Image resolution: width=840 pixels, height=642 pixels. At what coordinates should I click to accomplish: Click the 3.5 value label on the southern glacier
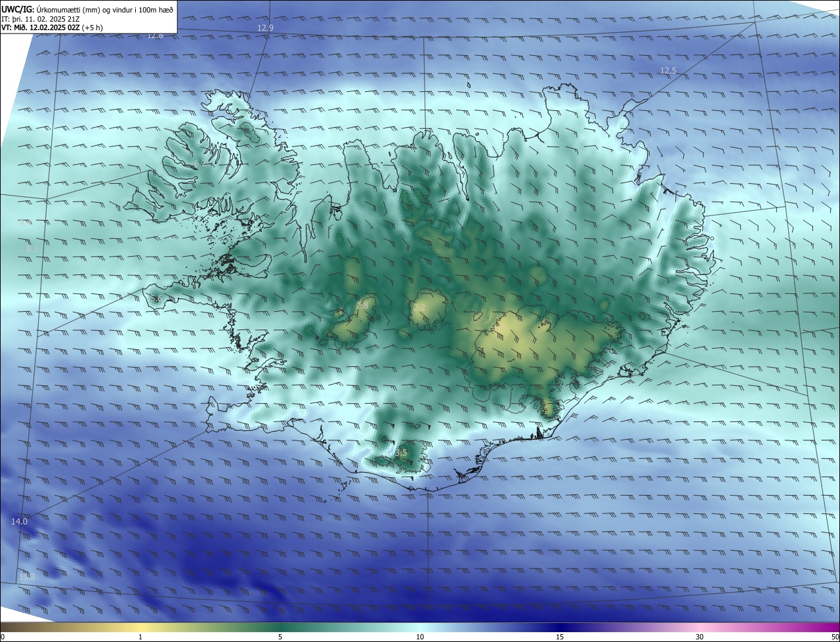(x=401, y=453)
